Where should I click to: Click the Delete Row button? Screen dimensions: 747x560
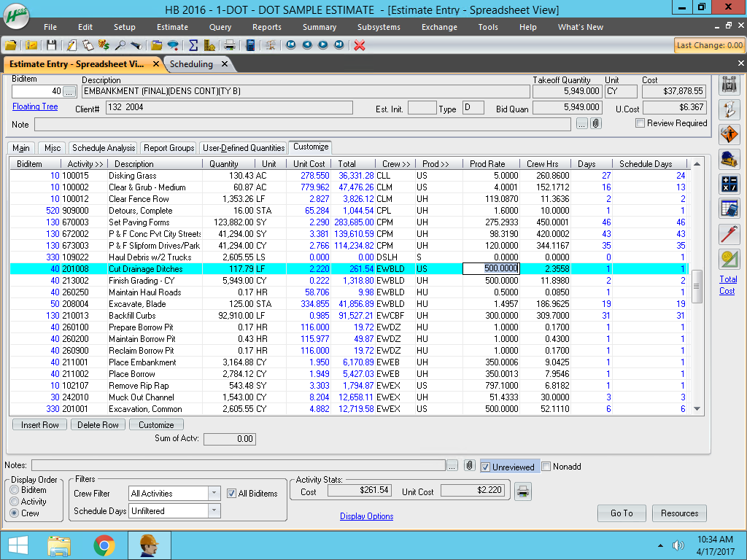[98, 425]
